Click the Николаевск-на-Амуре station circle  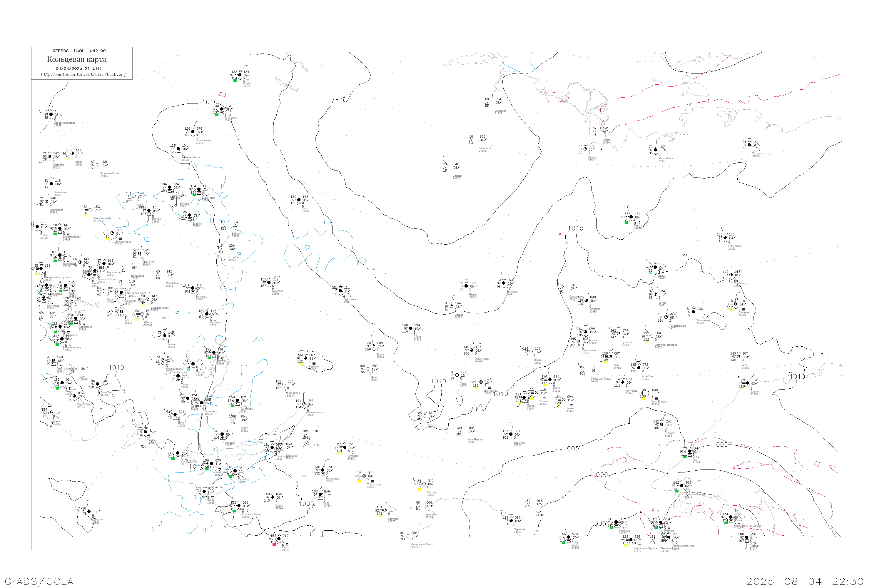point(731,517)
